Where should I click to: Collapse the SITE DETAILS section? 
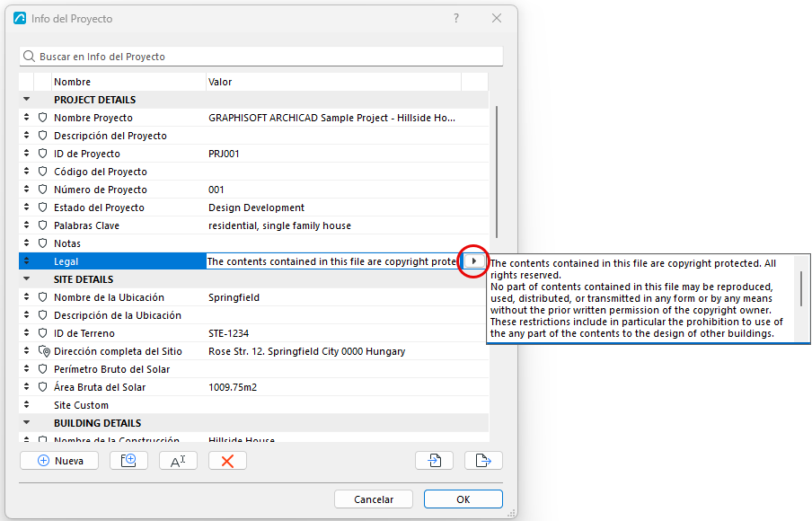pyautogui.click(x=26, y=278)
